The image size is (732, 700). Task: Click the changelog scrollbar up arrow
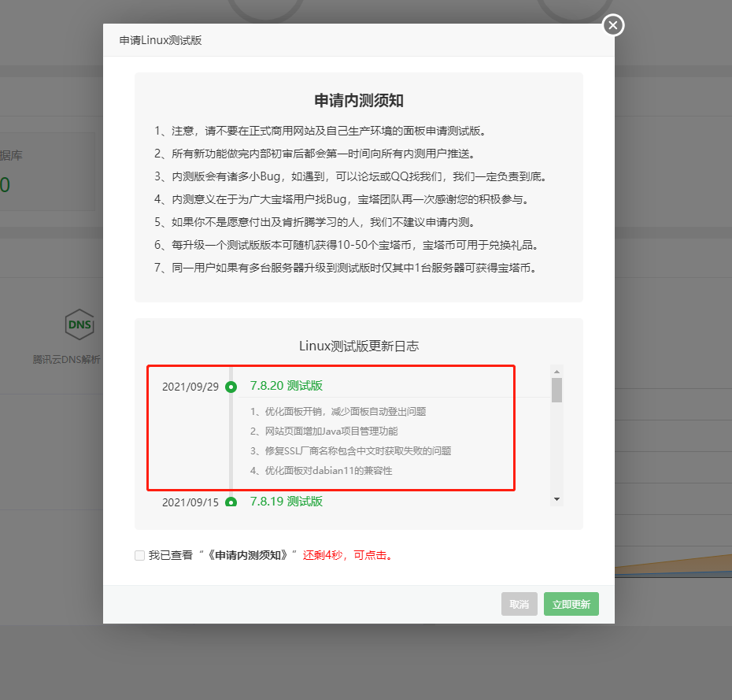(x=556, y=371)
